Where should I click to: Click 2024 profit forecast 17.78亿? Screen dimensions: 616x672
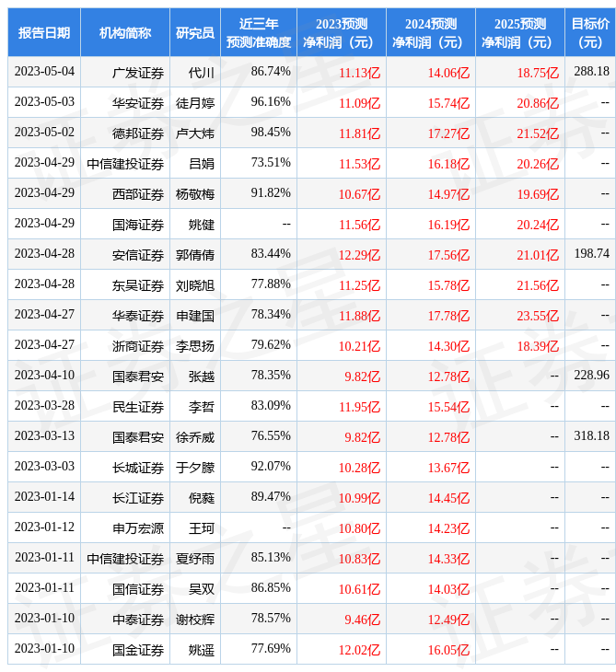click(x=448, y=317)
